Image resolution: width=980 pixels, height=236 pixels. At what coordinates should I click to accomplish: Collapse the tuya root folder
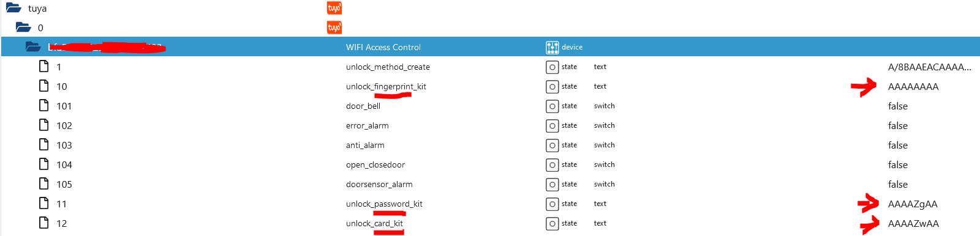(x=13, y=8)
